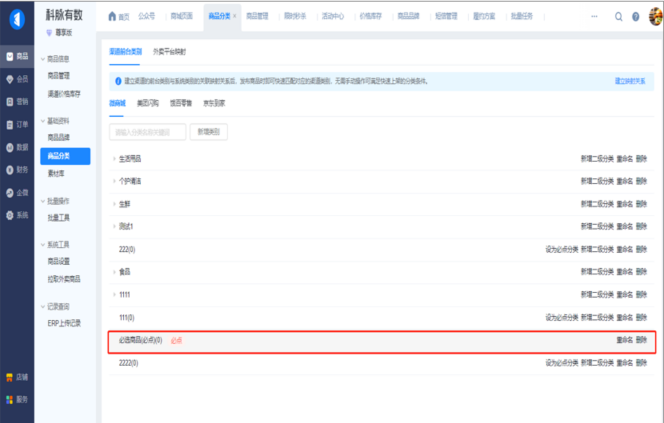Click 重命名 on 必选商品 row

625,340
